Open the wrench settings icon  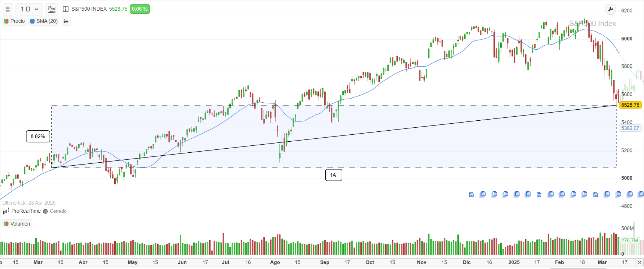(611, 9)
